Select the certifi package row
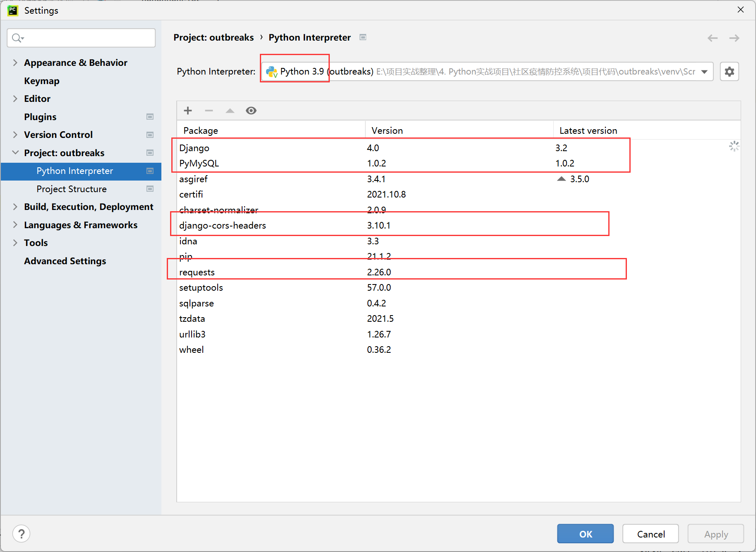756x552 pixels. pyautogui.click(x=458, y=194)
